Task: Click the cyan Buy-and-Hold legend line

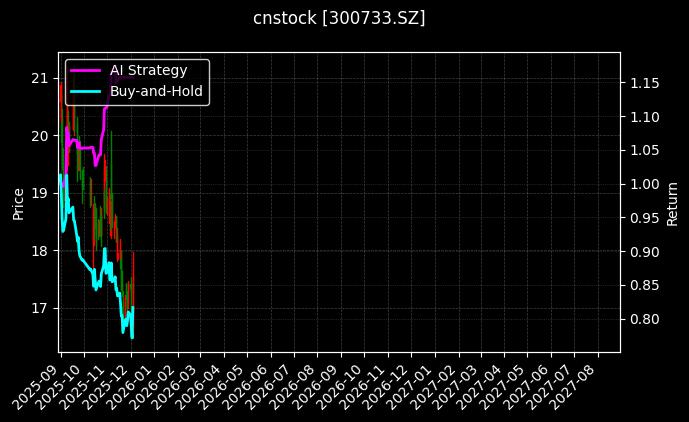Action: (x=86, y=91)
